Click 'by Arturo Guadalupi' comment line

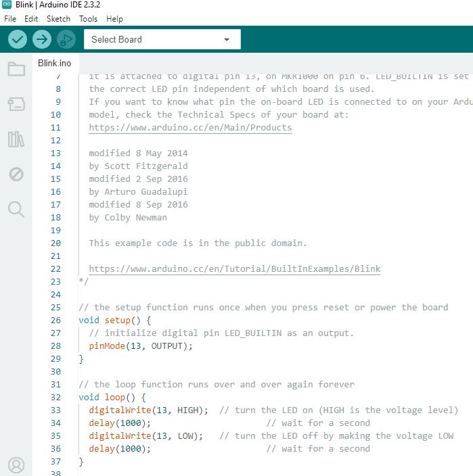138,191
